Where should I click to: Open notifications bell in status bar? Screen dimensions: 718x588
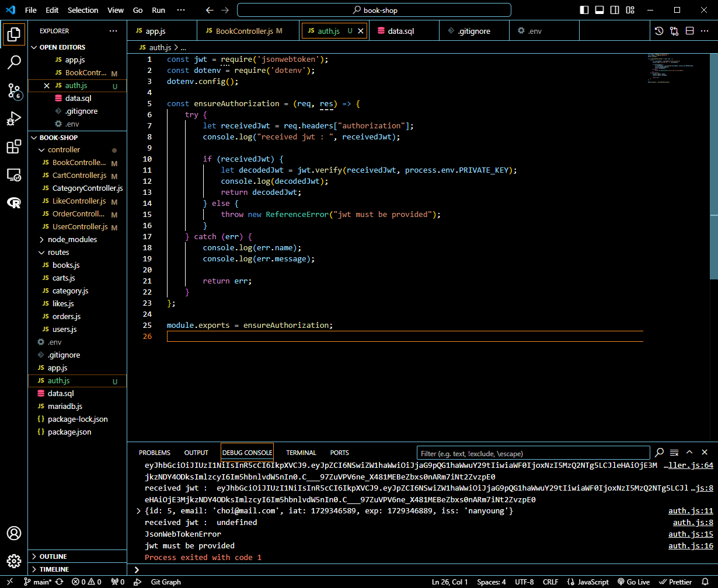click(706, 582)
